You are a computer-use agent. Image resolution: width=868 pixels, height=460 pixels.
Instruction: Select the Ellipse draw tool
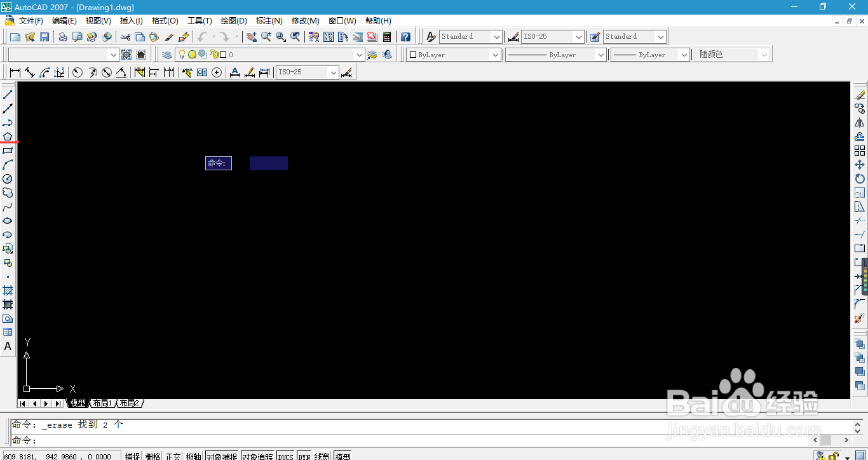click(8, 221)
